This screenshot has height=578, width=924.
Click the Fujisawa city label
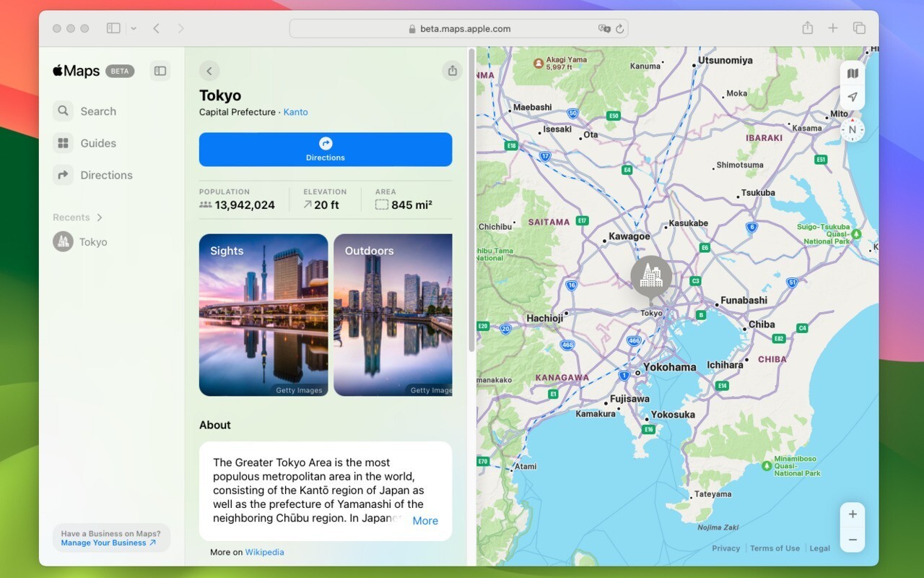629,399
